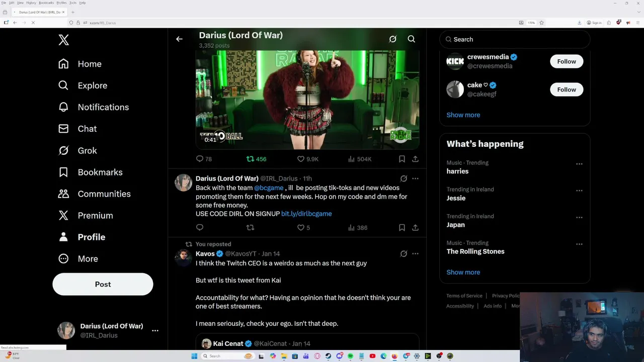Expand the More menu in sidebar
Screen dimensions: 644x362
78,258
